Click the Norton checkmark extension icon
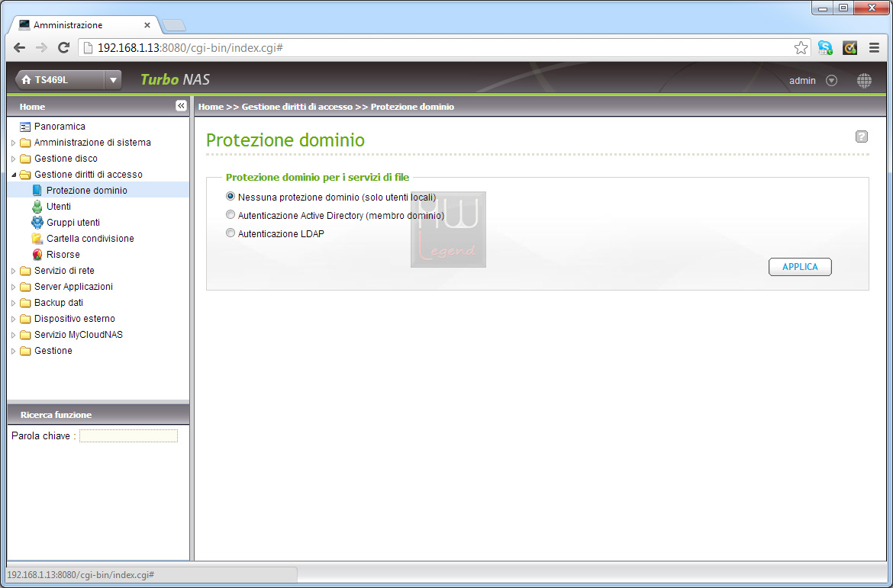 point(849,48)
